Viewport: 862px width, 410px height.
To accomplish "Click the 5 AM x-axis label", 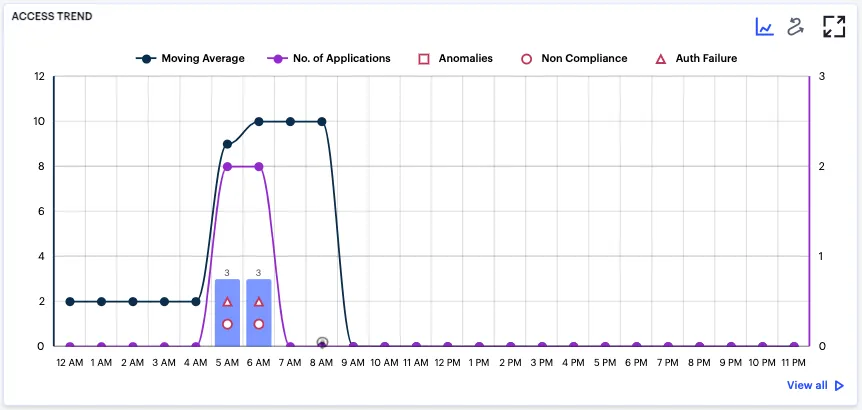I will point(227,363).
